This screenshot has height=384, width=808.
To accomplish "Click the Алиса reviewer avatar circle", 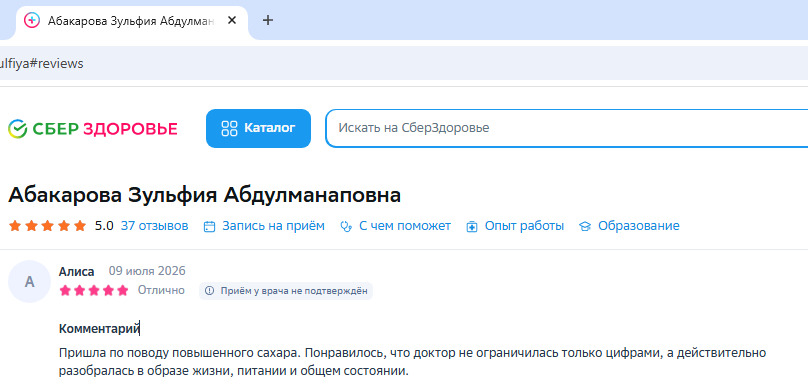I will click(29, 281).
